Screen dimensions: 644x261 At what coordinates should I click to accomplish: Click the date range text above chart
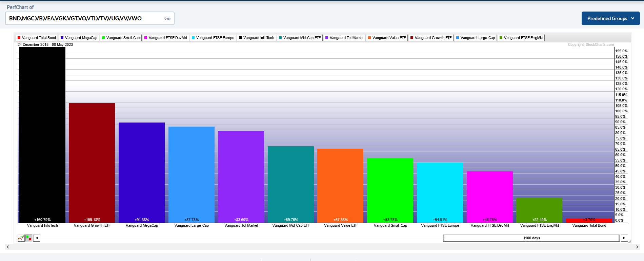pos(45,44)
